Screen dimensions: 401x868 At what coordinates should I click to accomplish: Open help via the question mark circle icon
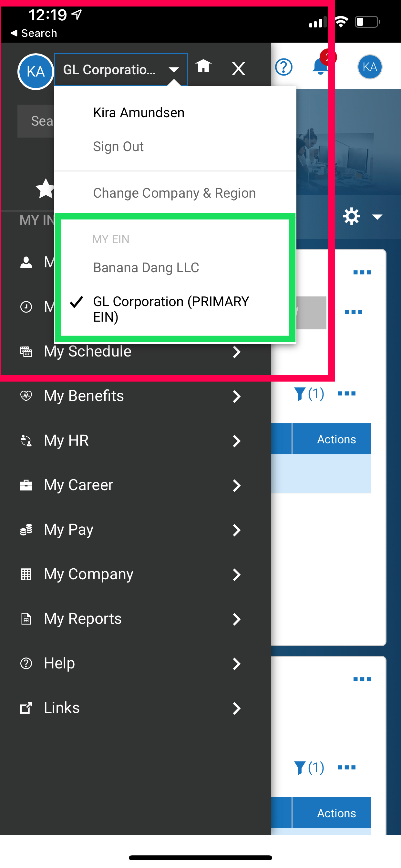point(283,67)
